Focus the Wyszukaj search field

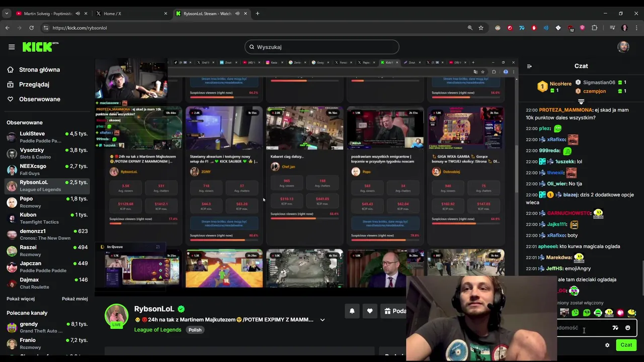[322, 47]
